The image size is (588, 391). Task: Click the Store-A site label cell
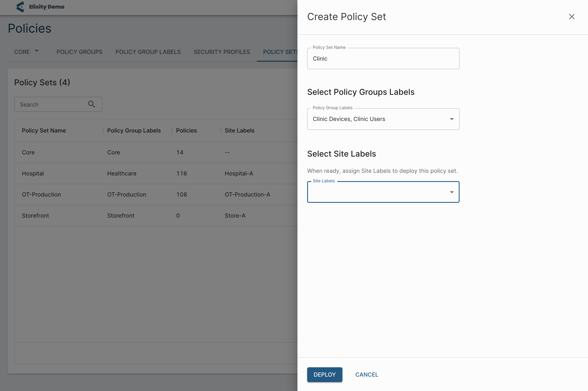235,215
